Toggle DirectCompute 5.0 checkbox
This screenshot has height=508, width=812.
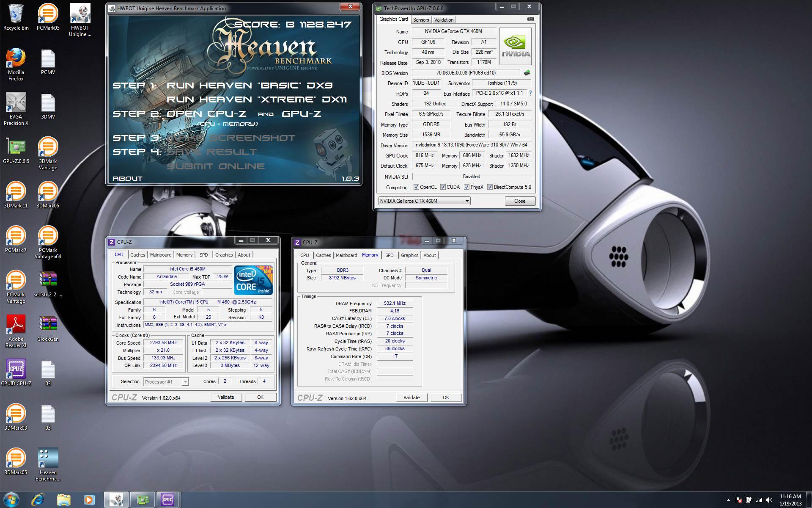[x=490, y=187]
